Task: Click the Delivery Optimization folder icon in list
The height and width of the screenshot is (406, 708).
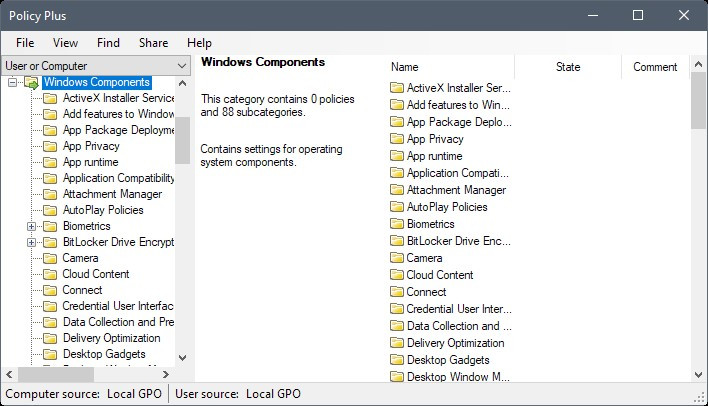Action: 396,343
